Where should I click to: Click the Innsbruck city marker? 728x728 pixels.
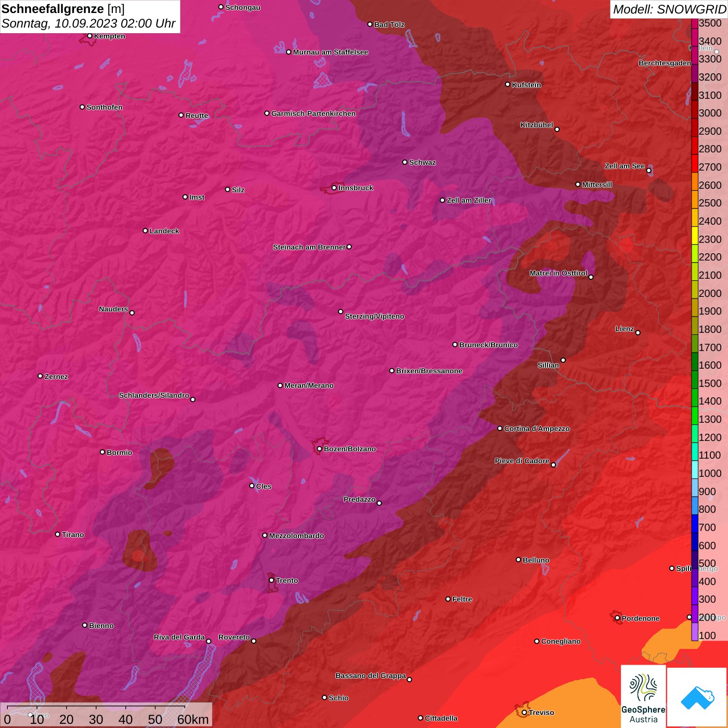tap(334, 188)
